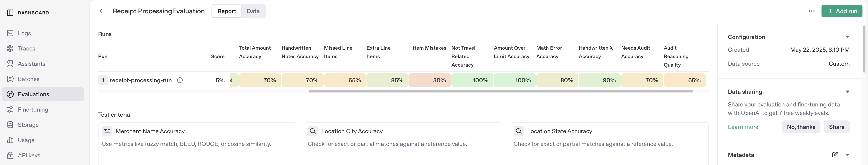The width and height of the screenshot is (868, 165).
Task: Expand the Metadata section
Action: 848,155
